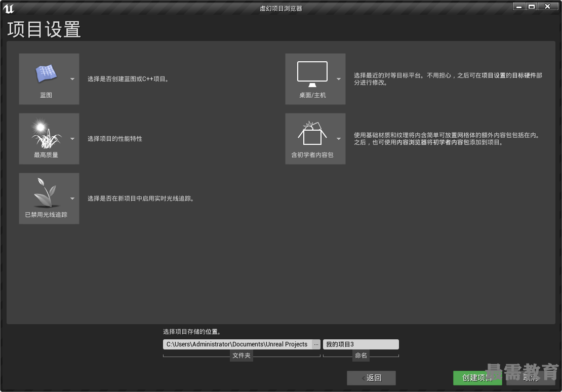Click the Unreal Engine logo icon
This screenshot has height=392, width=562.
point(8,8)
